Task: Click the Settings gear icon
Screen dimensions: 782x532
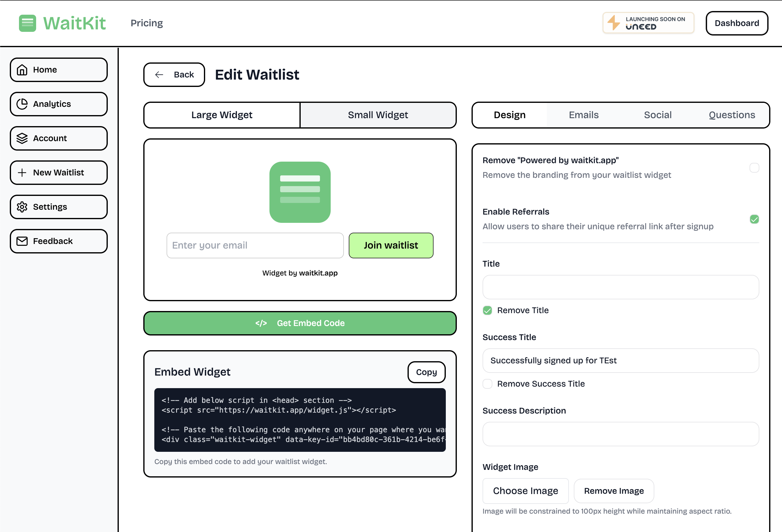Action: pyautogui.click(x=22, y=207)
